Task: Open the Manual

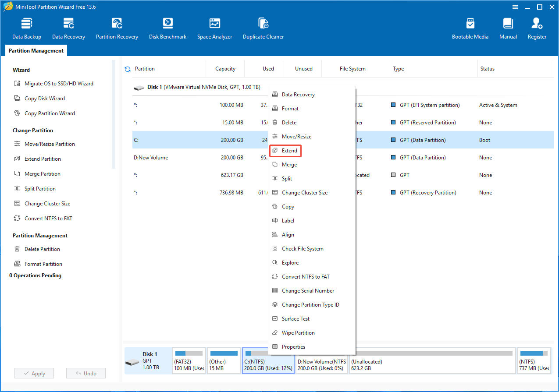Action: pyautogui.click(x=508, y=28)
